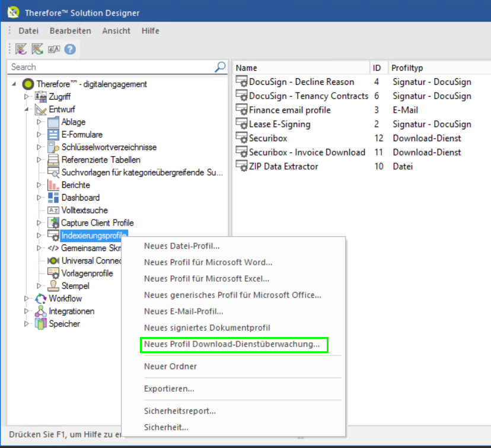Sort by the ID column header
The image size is (491, 448).
tap(379, 68)
